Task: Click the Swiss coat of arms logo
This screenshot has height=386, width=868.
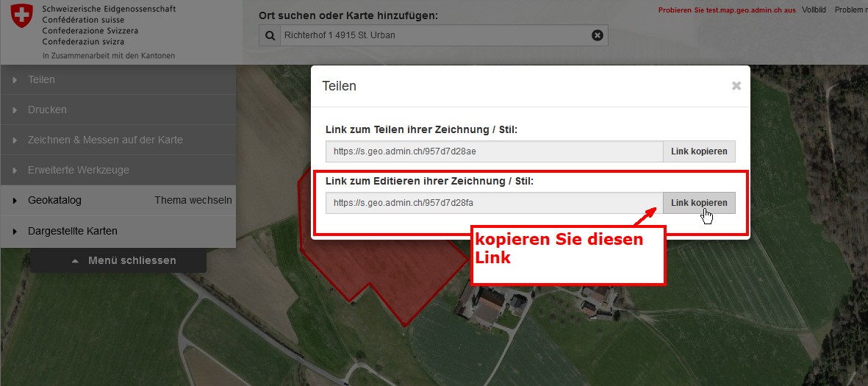Action: 22,15
